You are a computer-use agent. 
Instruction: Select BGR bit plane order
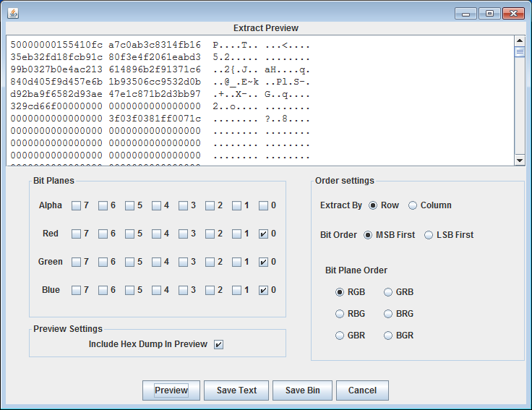pyautogui.click(x=388, y=336)
